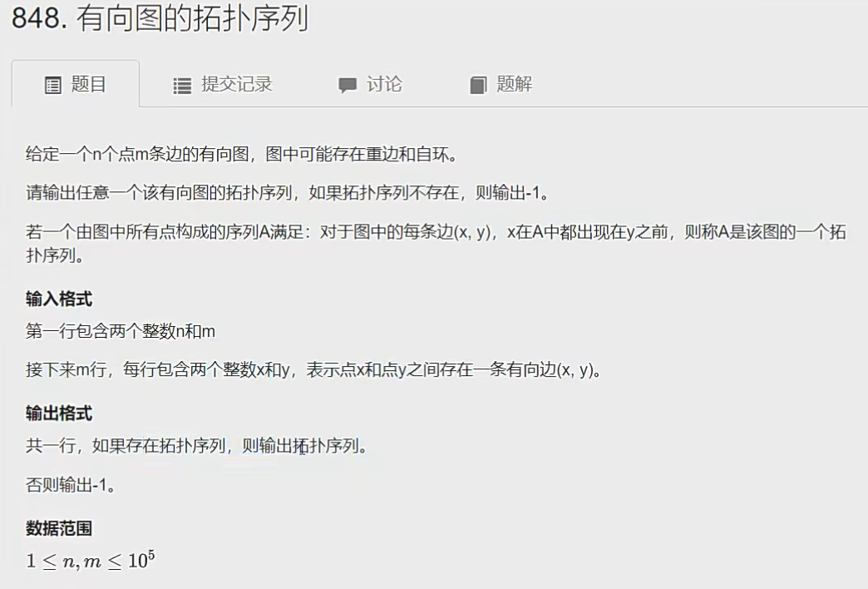Screen dimensions: 868x589
Task: Click the title 有向图的拓扑序列
Action: [x=192, y=18]
